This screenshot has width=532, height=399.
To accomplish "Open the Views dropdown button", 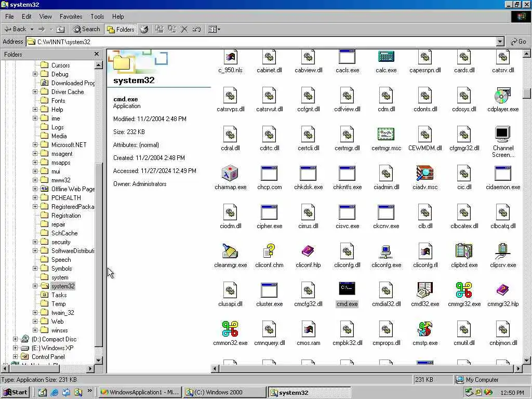I will coord(214,29).
